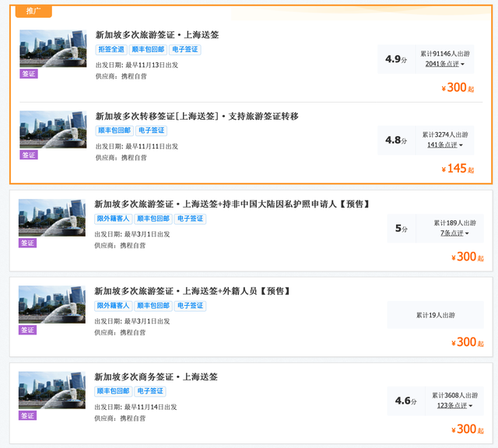Click the thumbnail of the 转移签证 listing
This screenshot has height=448, width=498.
[53, 130]
